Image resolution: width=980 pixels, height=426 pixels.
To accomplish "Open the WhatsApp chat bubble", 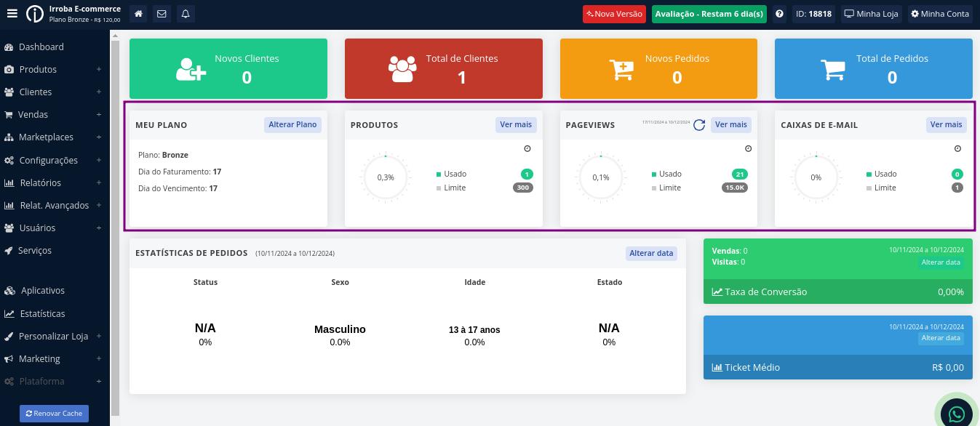I will 957,414.
